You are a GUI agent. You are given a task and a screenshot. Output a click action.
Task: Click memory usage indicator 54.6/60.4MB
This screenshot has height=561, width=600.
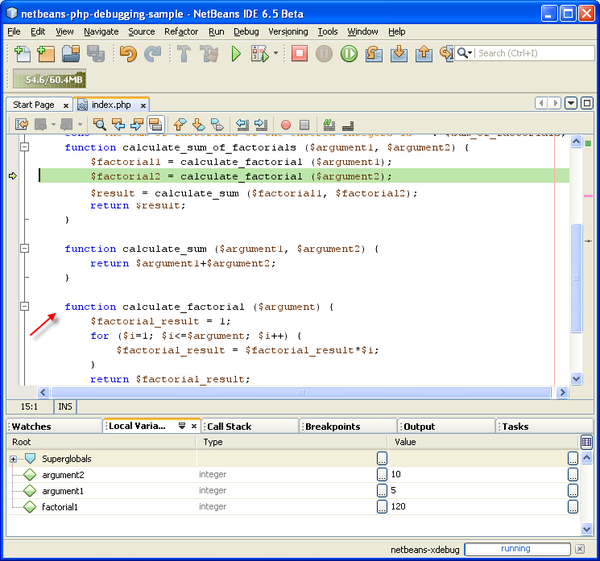[48, 78]
